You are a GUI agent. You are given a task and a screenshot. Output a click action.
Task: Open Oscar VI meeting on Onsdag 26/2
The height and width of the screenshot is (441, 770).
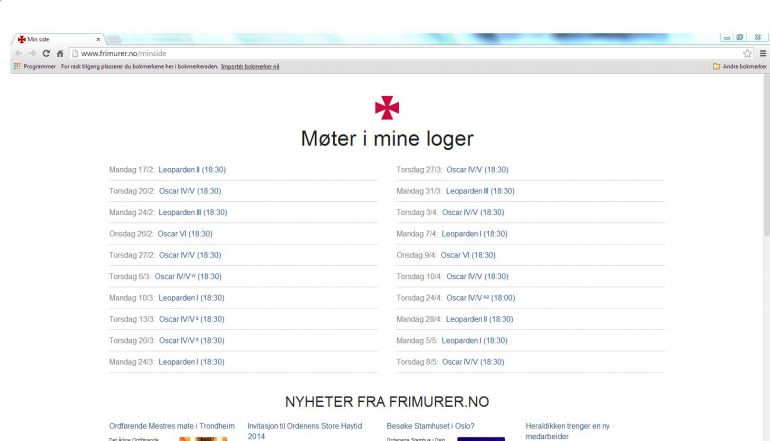click(x=185, y=234)
